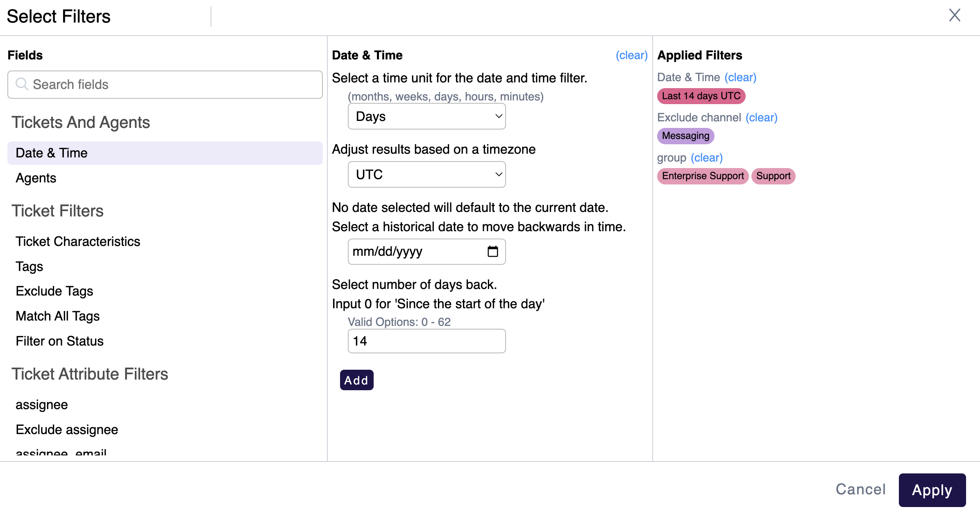
Task: Open the Exclude assignee filter
Action: tap(67, 429)
